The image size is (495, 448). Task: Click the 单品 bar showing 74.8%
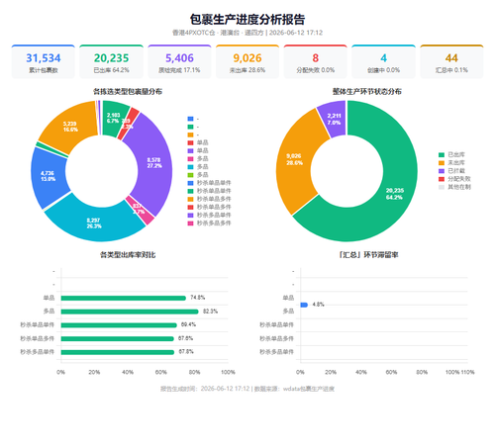point(124,298)
